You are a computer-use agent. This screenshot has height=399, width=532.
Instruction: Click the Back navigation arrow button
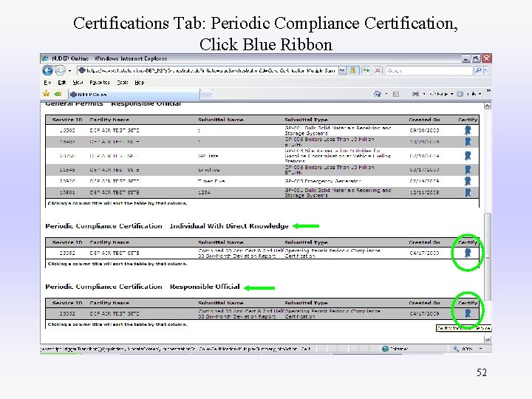tap(47, 70)
